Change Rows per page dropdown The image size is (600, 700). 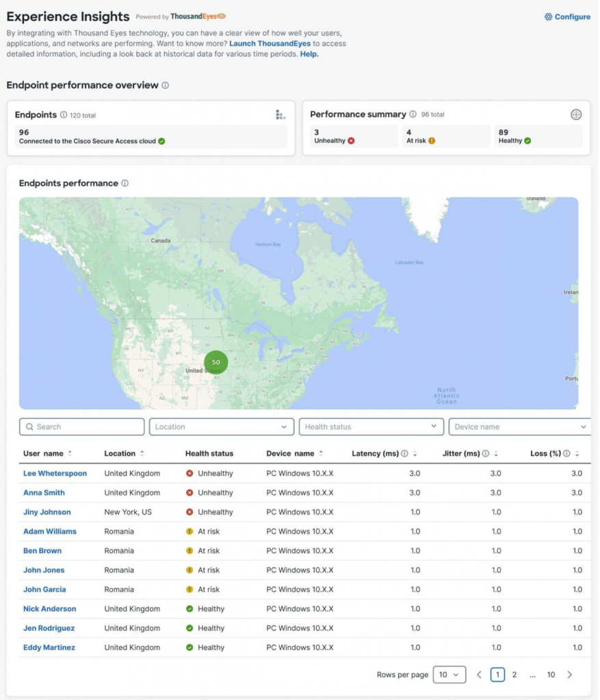tap(449, 675)
